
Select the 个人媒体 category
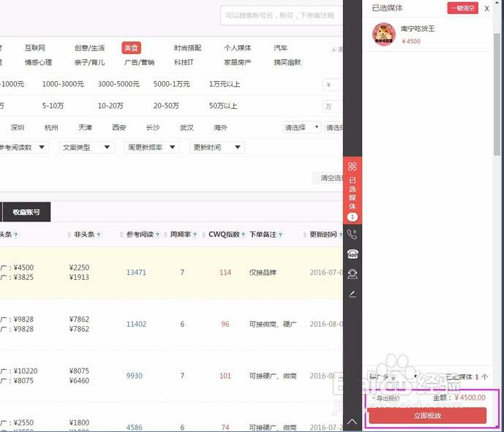pyautogui.click(x=238, y=48)
